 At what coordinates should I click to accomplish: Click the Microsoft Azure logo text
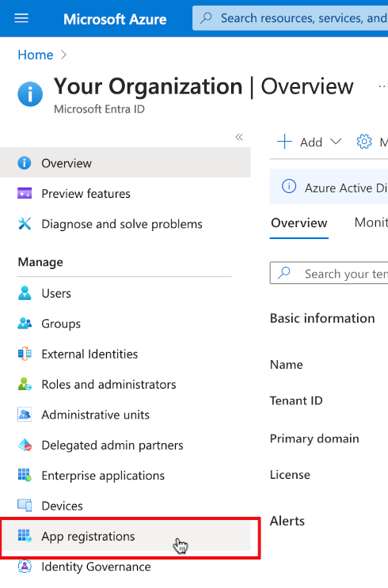click(x=115, y=19)
